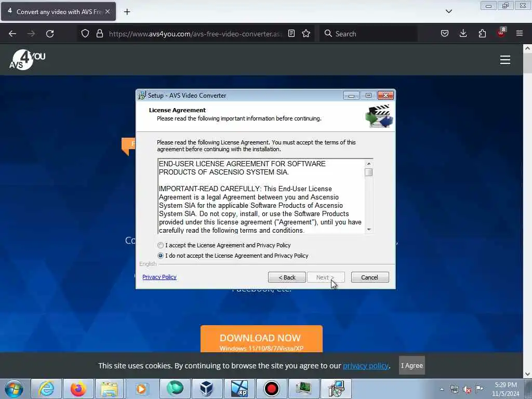Click the taskbar clock showing 5:29 PM

point(506,389)
